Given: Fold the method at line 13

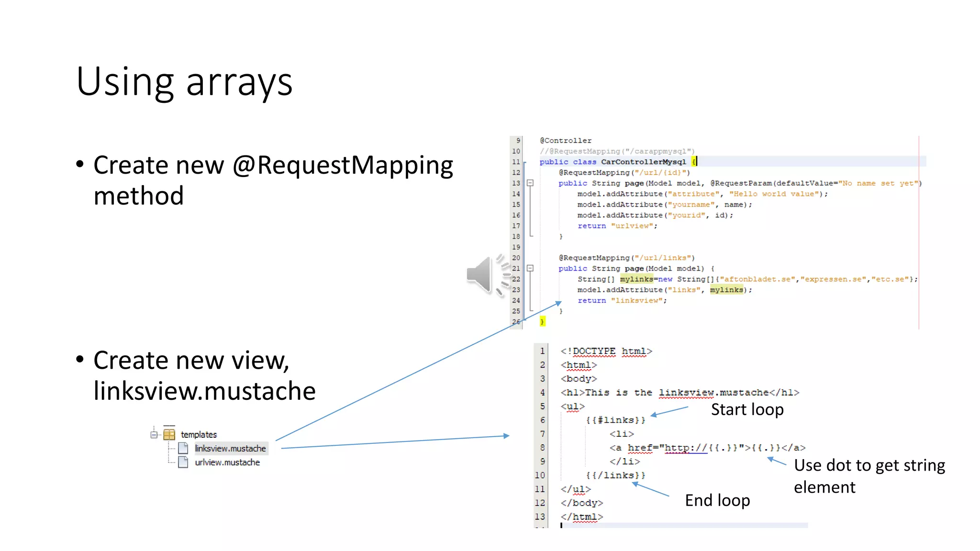Looking at the screenshot, I should 530,183.
